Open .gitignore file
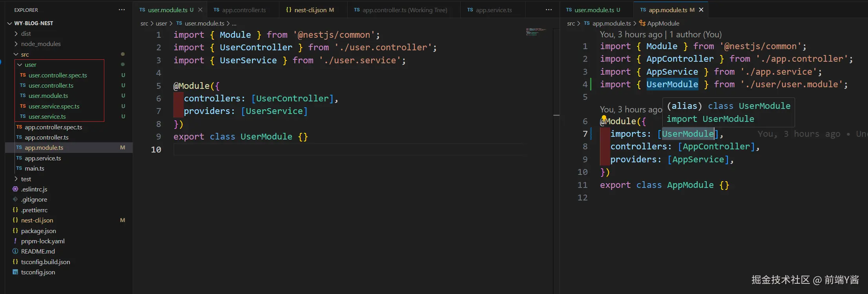Viewport: 868px width, 294px height. [34, 199]
